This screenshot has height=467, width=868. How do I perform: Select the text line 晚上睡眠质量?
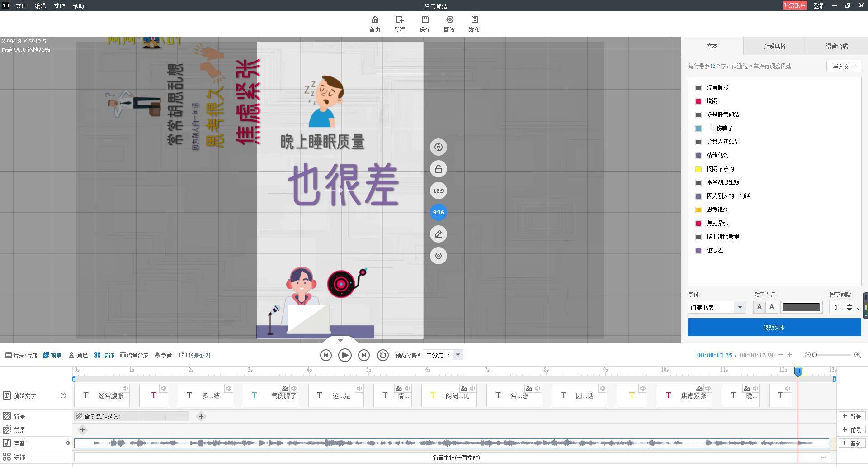click(723, 237)
